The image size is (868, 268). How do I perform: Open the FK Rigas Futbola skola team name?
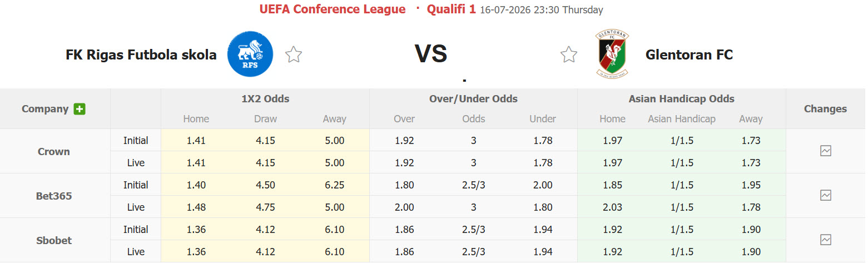[141, 54]
